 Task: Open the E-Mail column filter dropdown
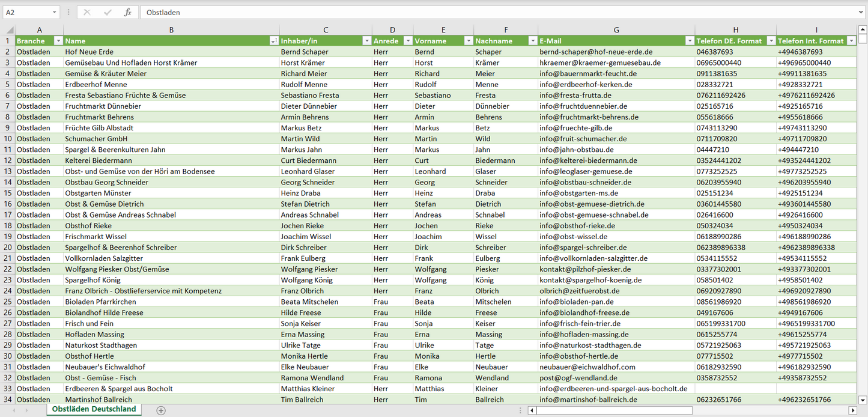tap(689, 41)
